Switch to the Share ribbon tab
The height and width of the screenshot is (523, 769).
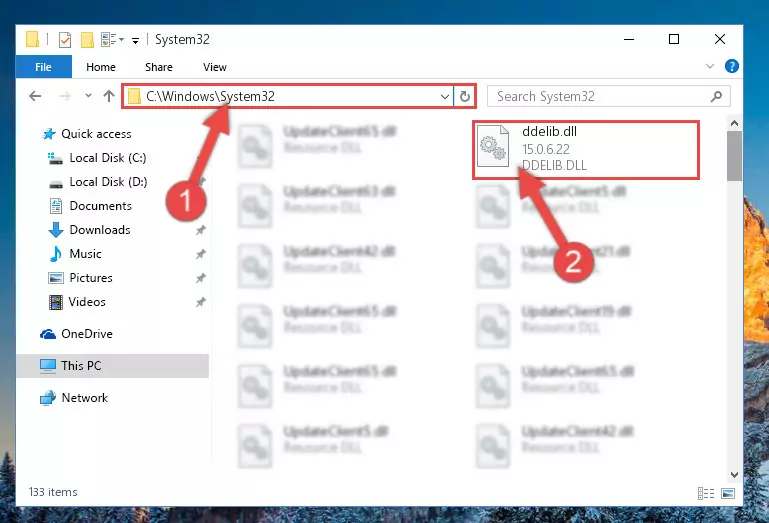pyautogui.click(x=158, y=67)
